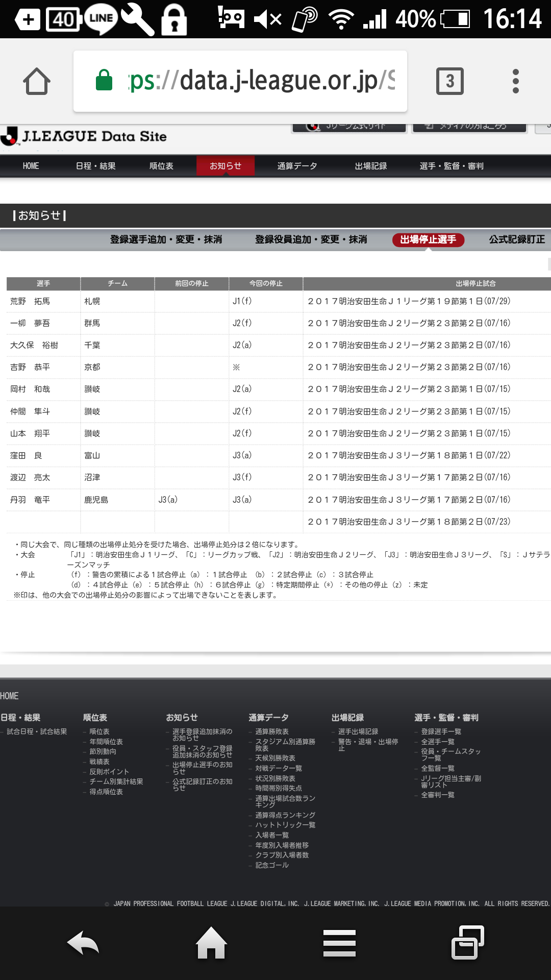
Task: Open the recent apps overview icon
Action: (x=467, y=943)
